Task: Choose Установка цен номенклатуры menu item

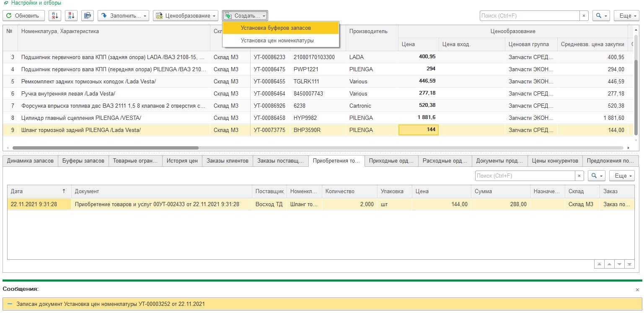Action: (277, 41)
